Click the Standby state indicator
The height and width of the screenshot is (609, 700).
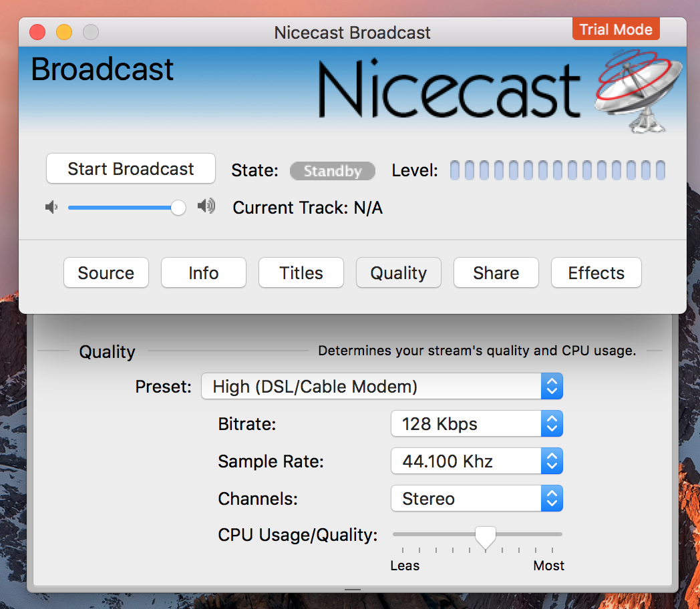coord(333,171)
